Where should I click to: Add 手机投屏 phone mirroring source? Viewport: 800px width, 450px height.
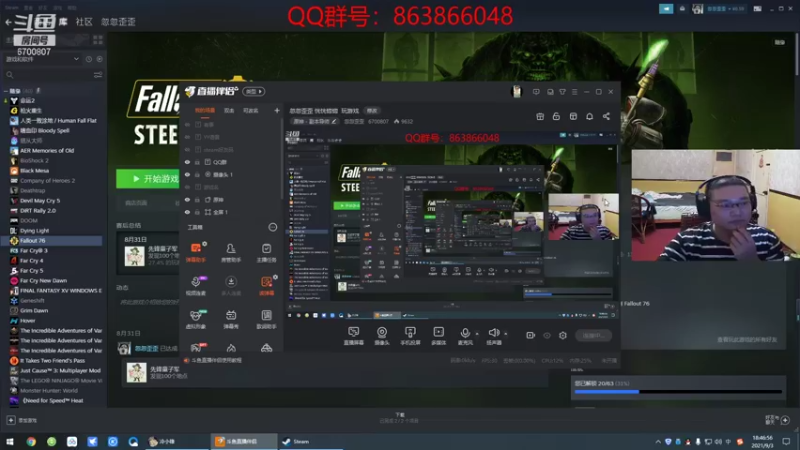click(x=410, y=335)
